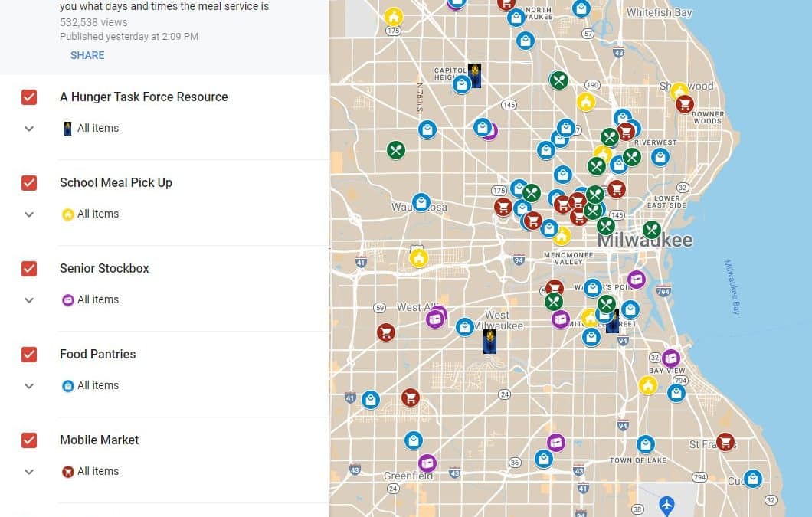
Task: Select the purple Senior Stockbox marker above Greenfield
Action: click(x=427, y=463)
